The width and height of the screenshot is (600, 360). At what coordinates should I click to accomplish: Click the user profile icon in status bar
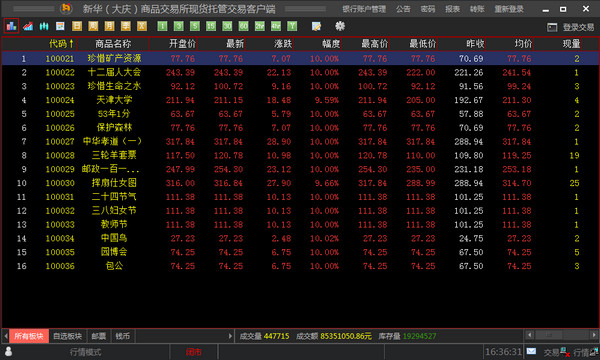[8, 351]
